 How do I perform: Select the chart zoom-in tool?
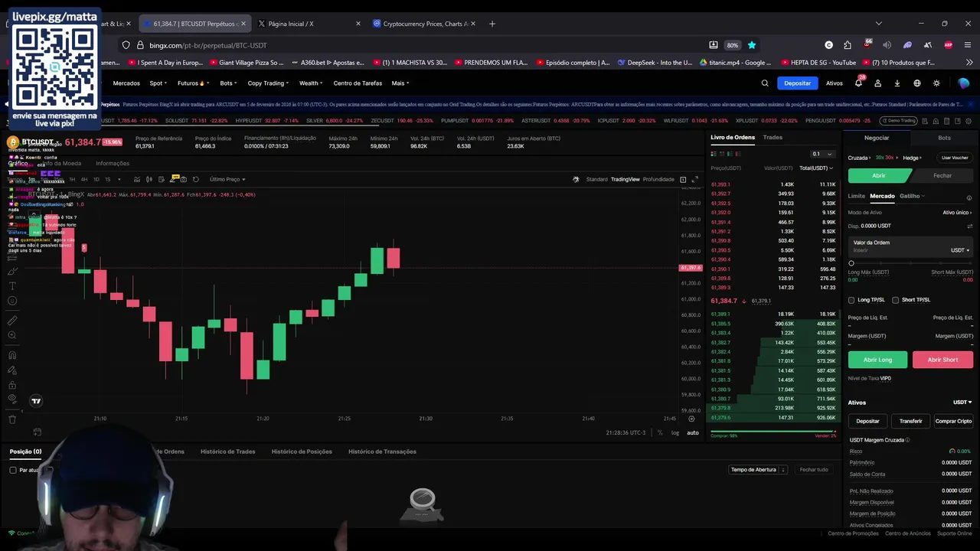click(12, 335)
